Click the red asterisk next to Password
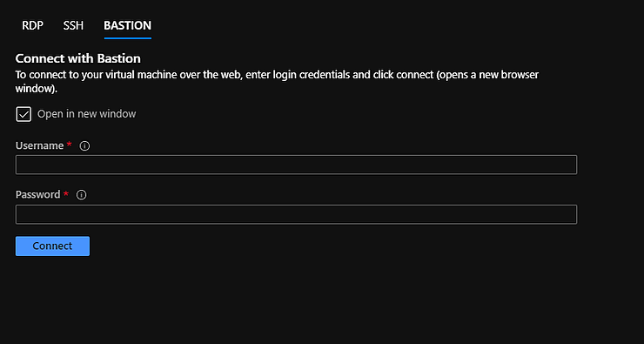 pyautogui.click(x=66, y=193)
